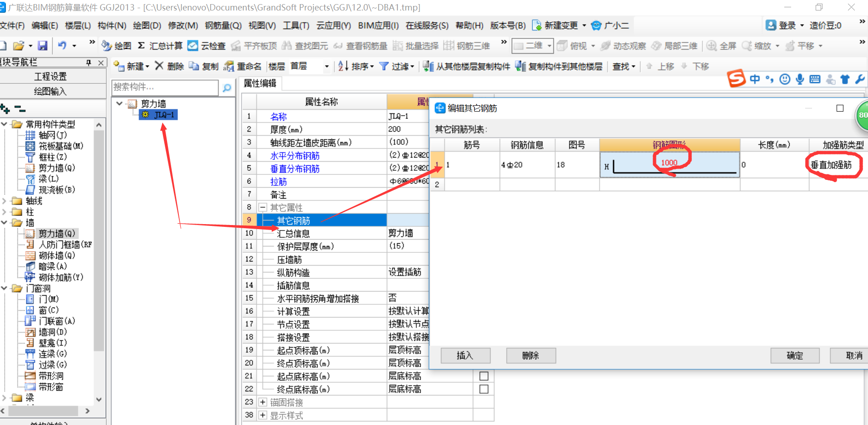Open the 工程设置 section
The image size is (868, 425).
(x=51, y=76)
